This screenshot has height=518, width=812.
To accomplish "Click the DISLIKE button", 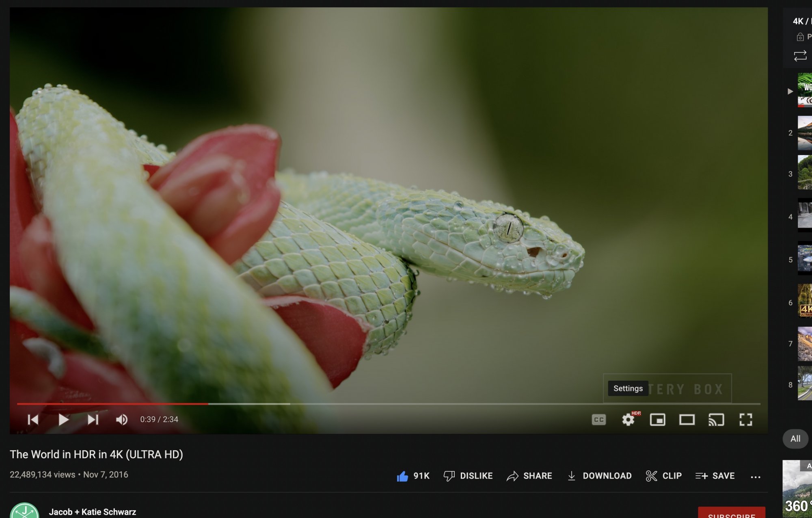I will click(x=468, y=476).
